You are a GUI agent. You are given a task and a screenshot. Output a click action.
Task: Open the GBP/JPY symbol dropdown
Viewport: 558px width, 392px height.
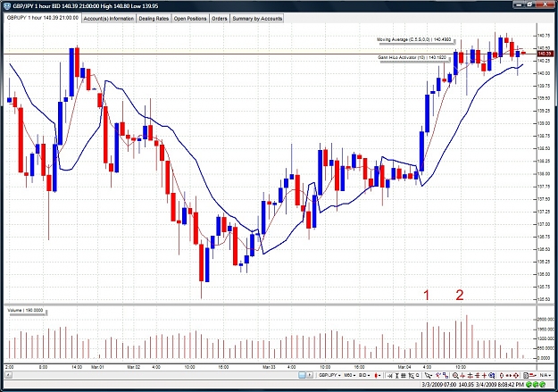(329, 375)
